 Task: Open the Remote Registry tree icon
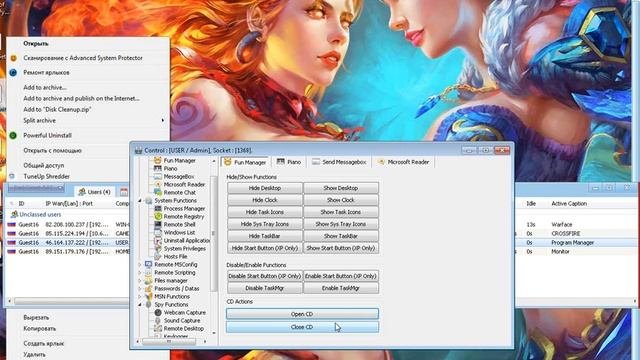pos(158,216)
